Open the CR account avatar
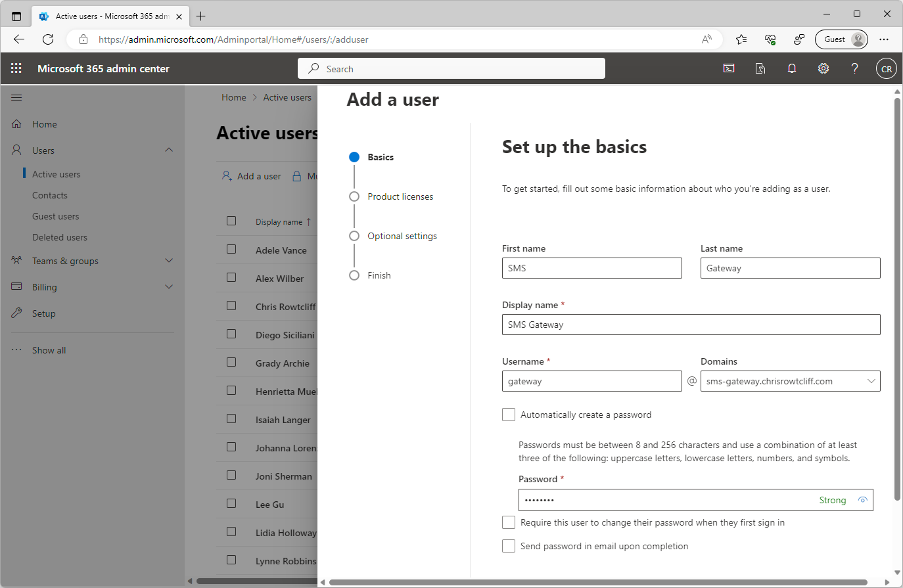Image resolution: width=903 pixels, height=588 pixels. point(887,68)
